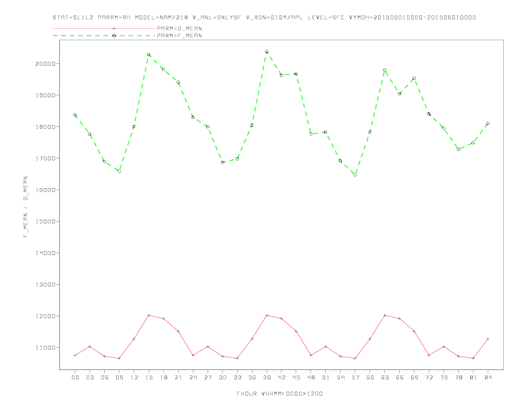Click the F_MEAN marker at hour 78

pyautogui.click(x=458, y=149)
